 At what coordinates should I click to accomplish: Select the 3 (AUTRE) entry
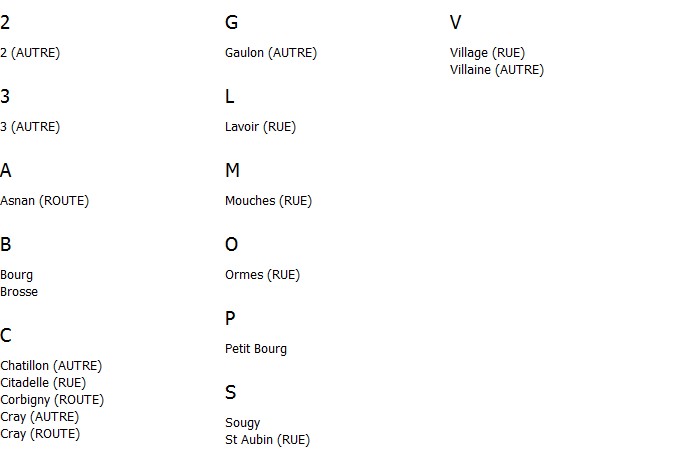point(30,127)
